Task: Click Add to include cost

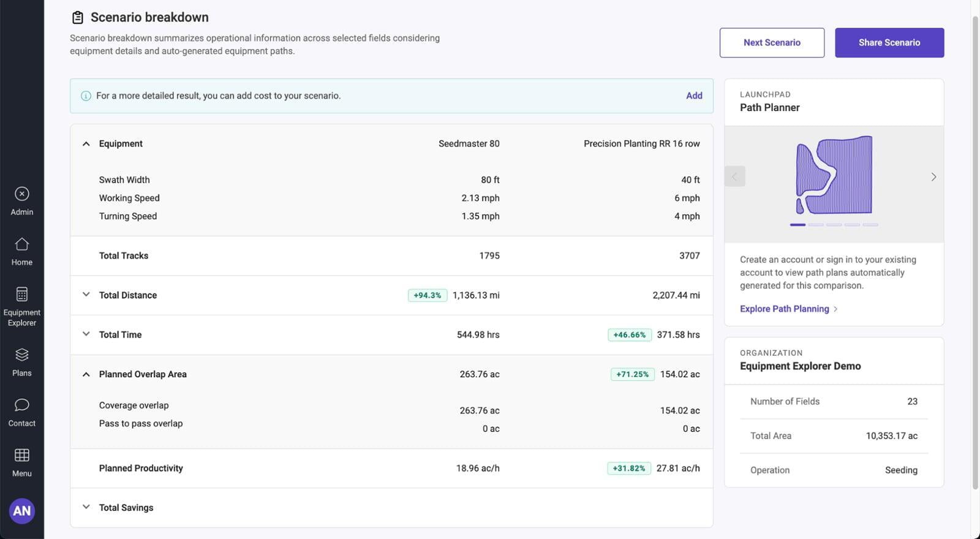Action: pos(694,96)
